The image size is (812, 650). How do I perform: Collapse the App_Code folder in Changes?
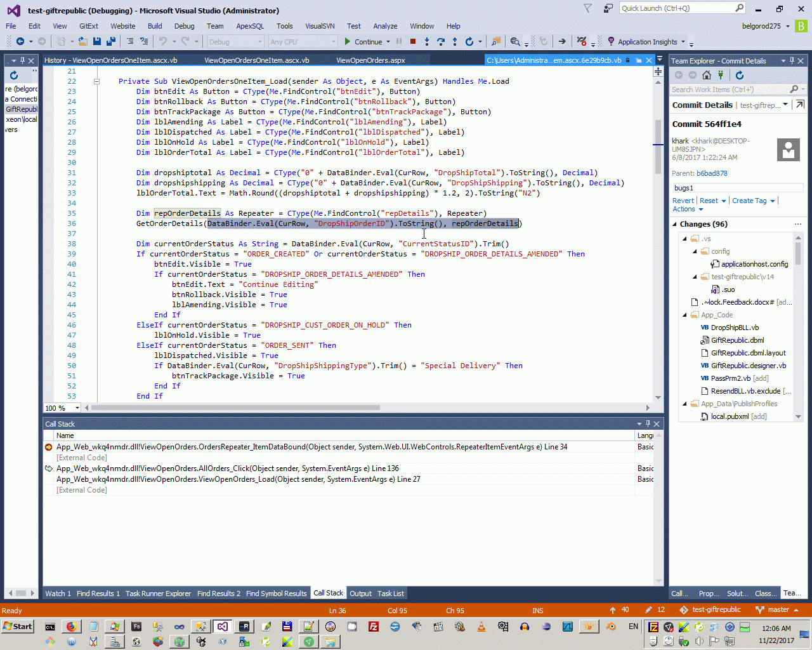(x=684, y=315)
